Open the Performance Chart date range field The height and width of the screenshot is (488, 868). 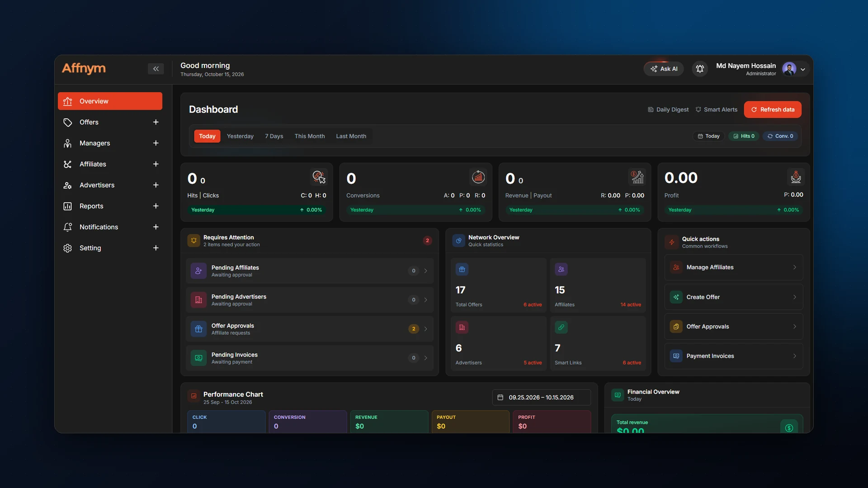[541, 398]
